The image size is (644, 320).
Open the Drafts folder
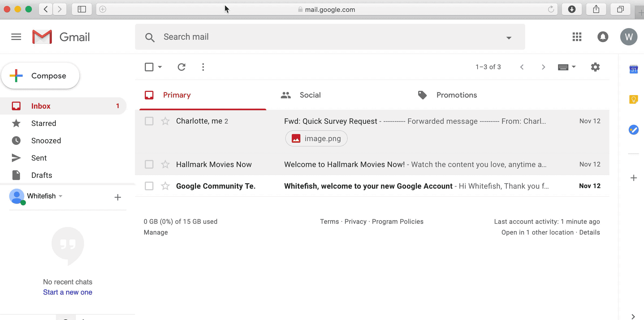click(63, 175)
